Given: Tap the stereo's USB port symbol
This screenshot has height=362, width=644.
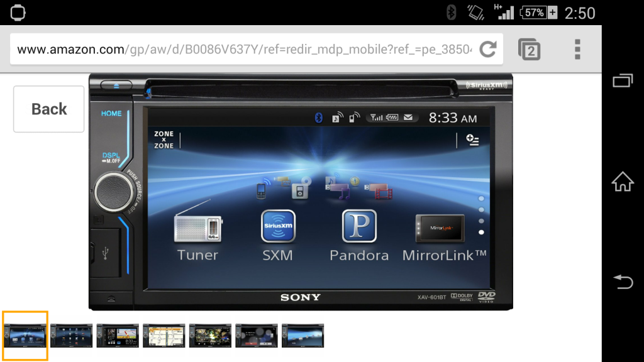Looking at the screenshot, I should (x=106, y=253).
